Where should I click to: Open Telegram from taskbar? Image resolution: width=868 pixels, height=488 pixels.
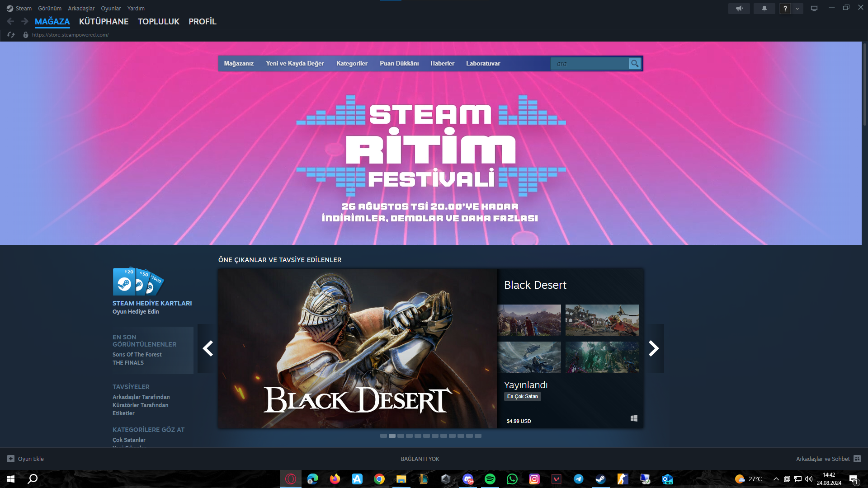coord(579,479)
